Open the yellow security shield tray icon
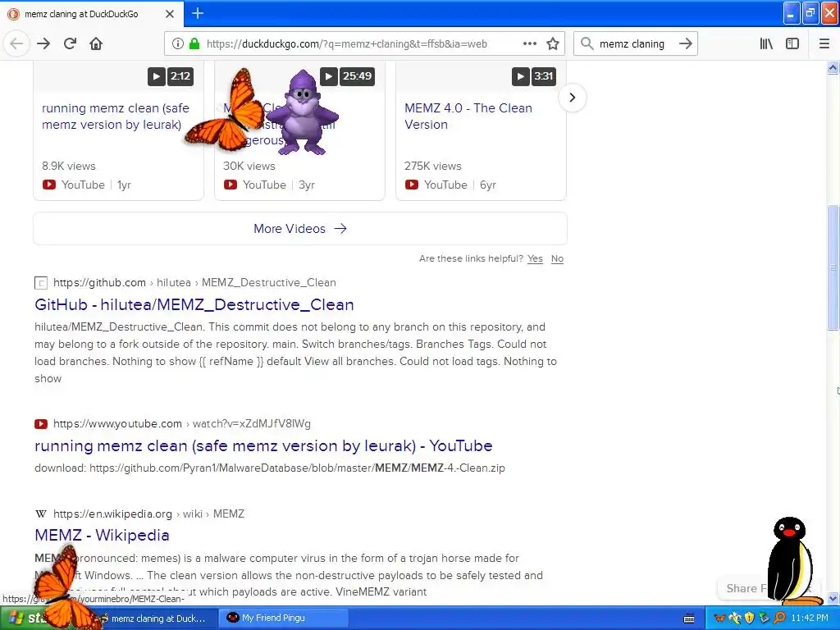The width and height of the screenshot is (840, 630). tap(750, 619)
